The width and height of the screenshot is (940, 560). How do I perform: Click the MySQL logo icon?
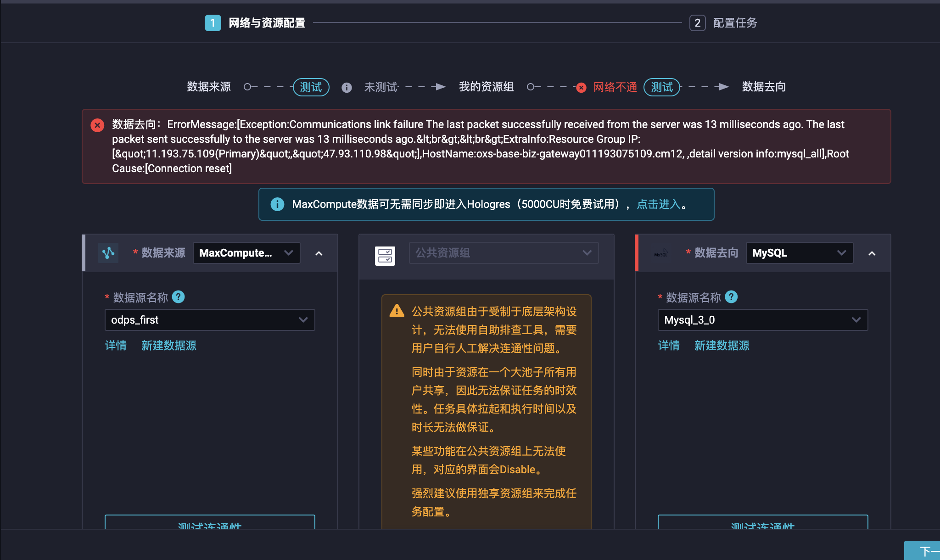(x=660, y=254)
